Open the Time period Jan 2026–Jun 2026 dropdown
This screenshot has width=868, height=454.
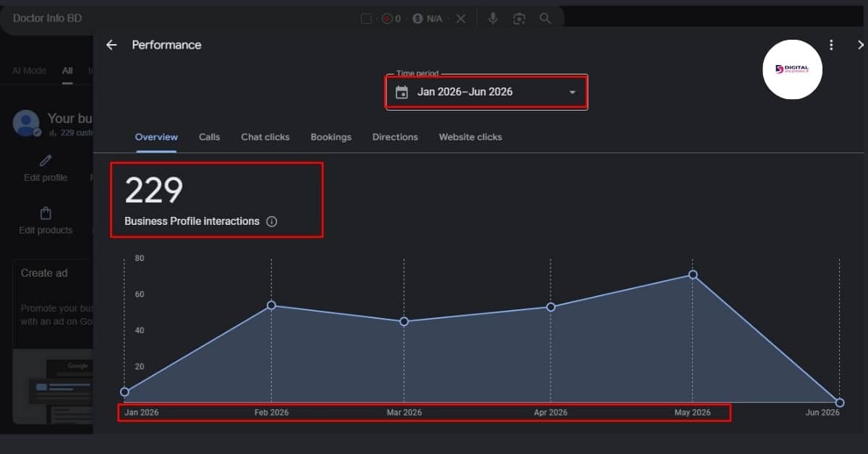[486, 93]
